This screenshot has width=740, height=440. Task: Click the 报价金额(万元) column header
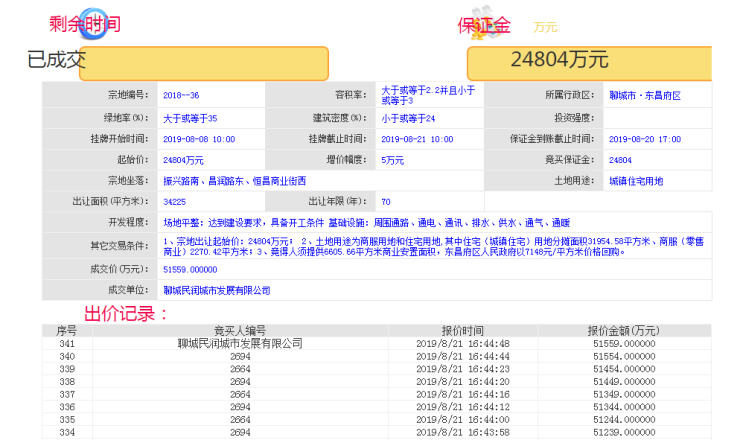(x=623, y=330)
